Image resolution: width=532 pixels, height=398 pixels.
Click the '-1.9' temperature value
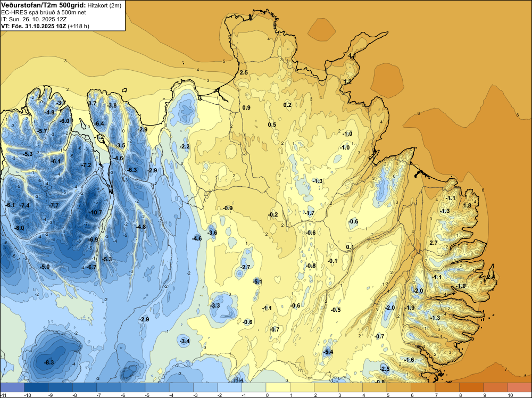click(410, 308)
